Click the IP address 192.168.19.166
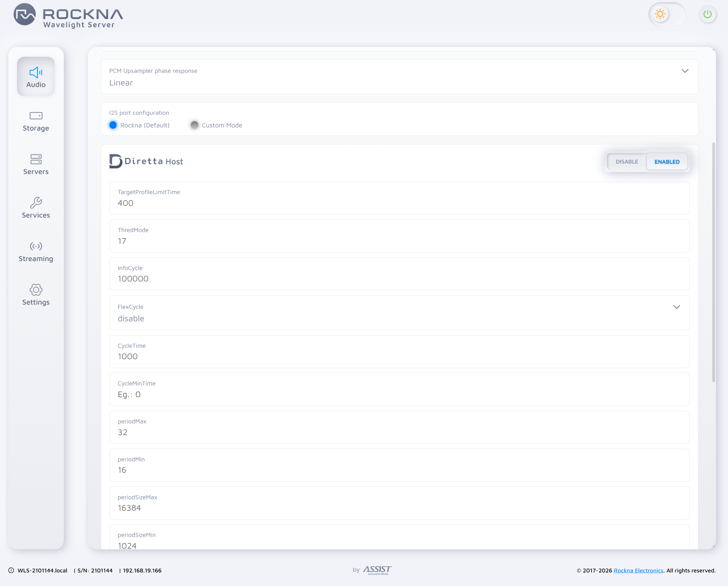Screen dimensions: 728x586 (142, 571)
